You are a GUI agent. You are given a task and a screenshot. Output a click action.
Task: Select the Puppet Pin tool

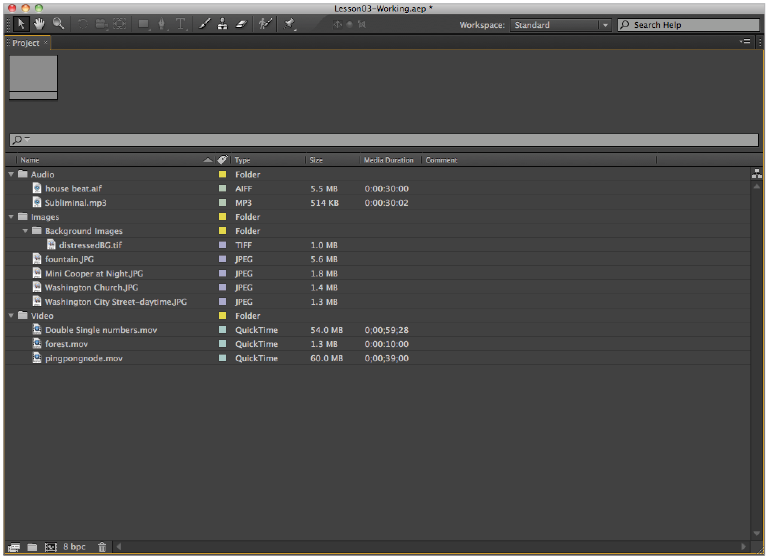click(x=290, y=24)
